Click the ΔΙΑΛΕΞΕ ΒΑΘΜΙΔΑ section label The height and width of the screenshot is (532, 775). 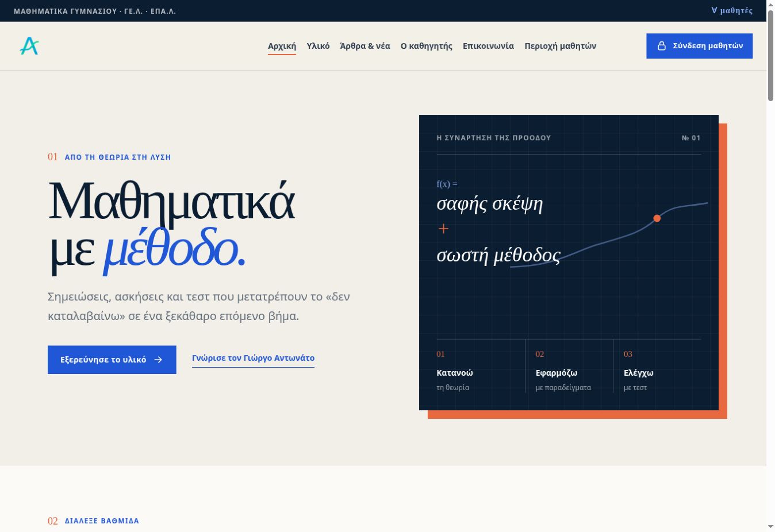click(102, 521)
